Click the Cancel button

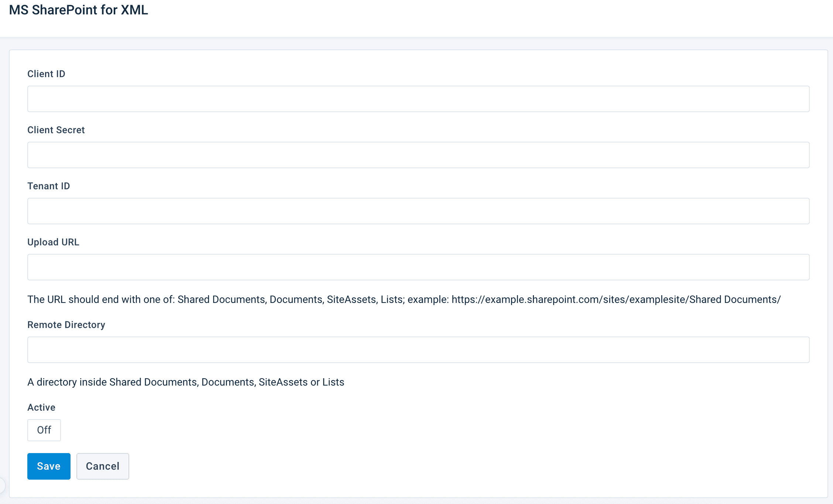pos(103,466)
